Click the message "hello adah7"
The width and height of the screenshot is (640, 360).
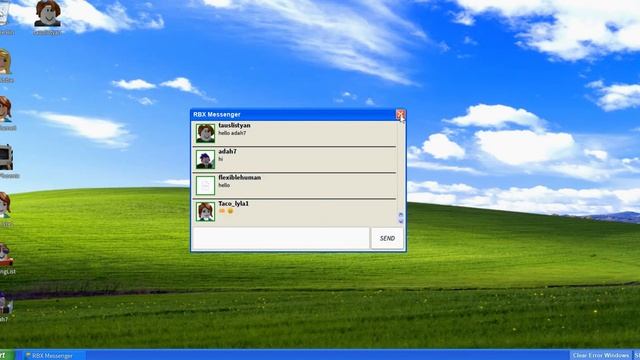(x=232, y=133)
